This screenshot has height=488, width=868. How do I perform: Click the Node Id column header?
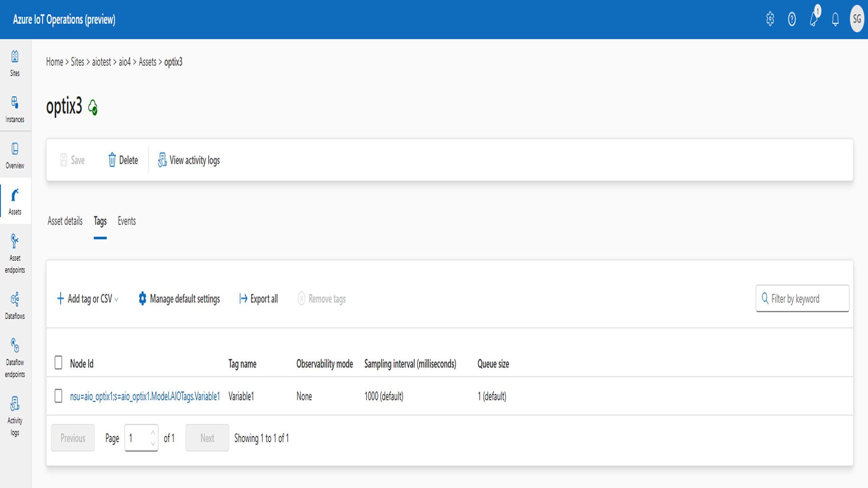[82, 364]
